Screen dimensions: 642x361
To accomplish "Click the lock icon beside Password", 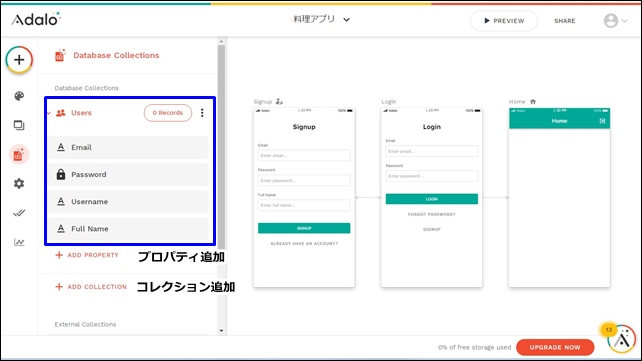I will 61,174.
